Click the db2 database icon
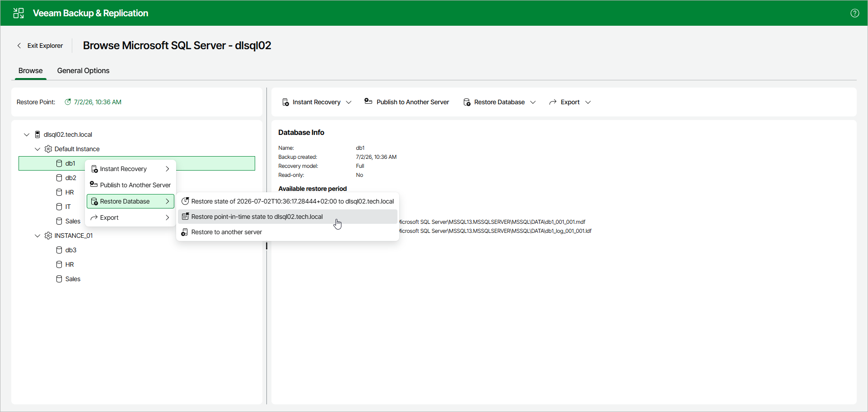 [59, 178]
